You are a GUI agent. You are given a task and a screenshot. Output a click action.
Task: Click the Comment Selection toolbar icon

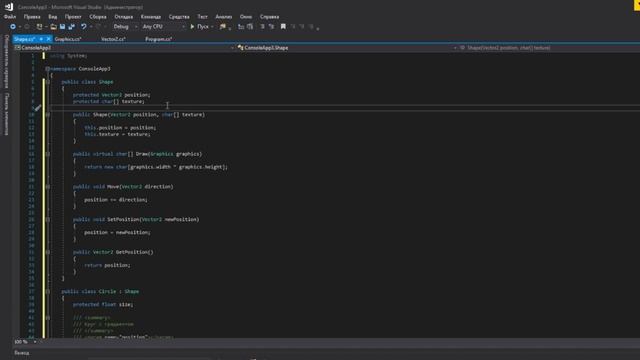tap(262, 27)
